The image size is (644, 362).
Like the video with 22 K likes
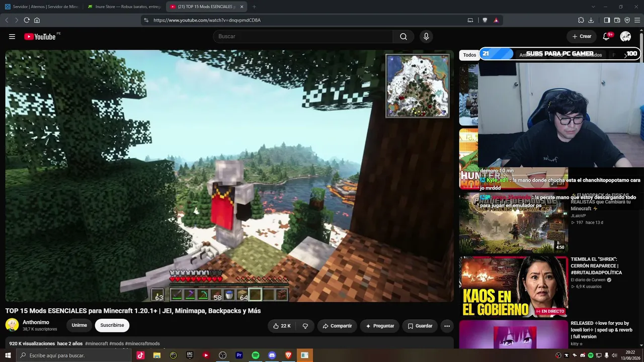282,326
